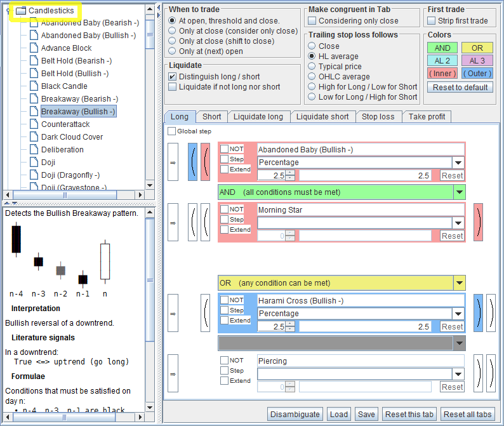Image resolution: width=504 pixels, height=426 pixels.
Task: Click Reset to default colors
Action: (x=460, y=87)
